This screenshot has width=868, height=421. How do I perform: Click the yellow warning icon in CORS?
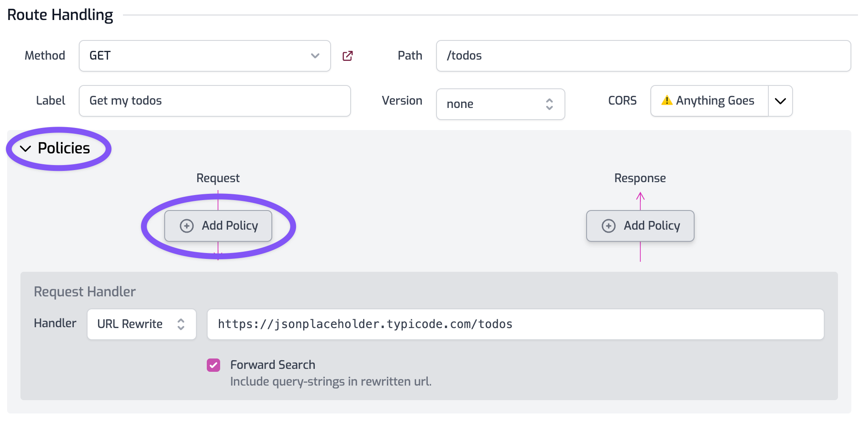click(667, 100)
